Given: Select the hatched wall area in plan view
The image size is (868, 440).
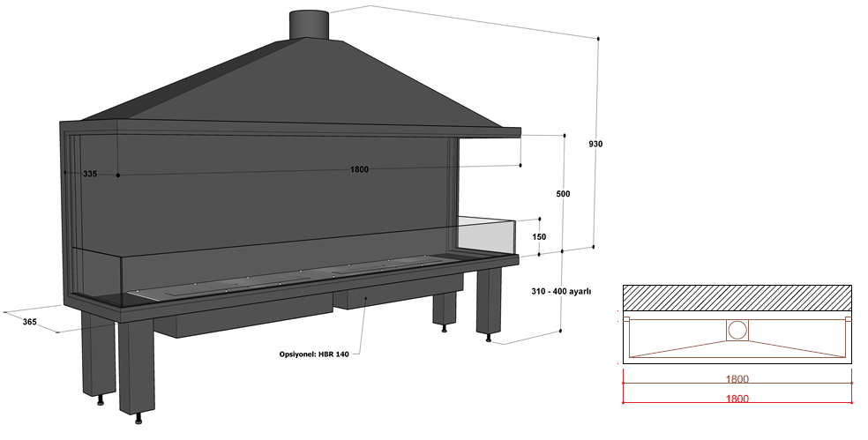Looking at the screenshot, I should tap(737, 297).
